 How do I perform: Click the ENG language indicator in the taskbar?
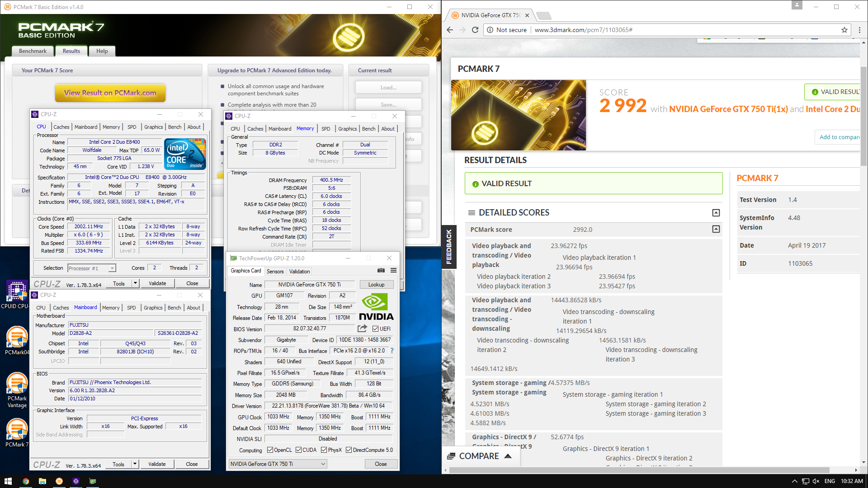830,481
